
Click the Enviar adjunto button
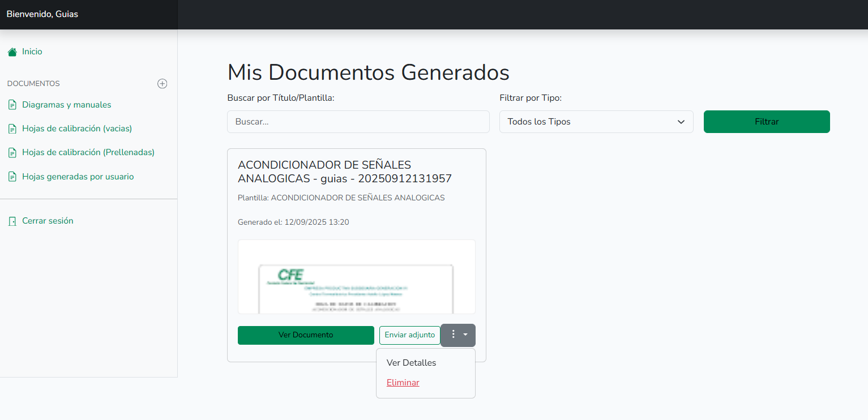(x=410, y=335)
